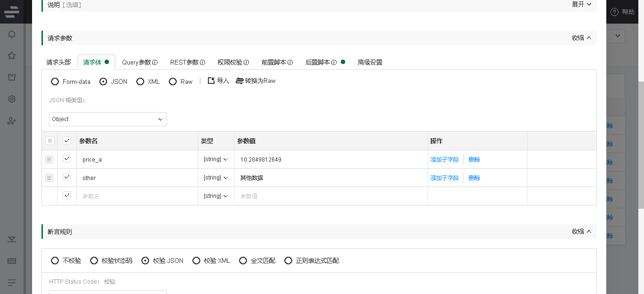The image size is (644, 294).
Task: Switch to the 请求头部 tab
Action: pyautogui.click(x=58, y=62)
